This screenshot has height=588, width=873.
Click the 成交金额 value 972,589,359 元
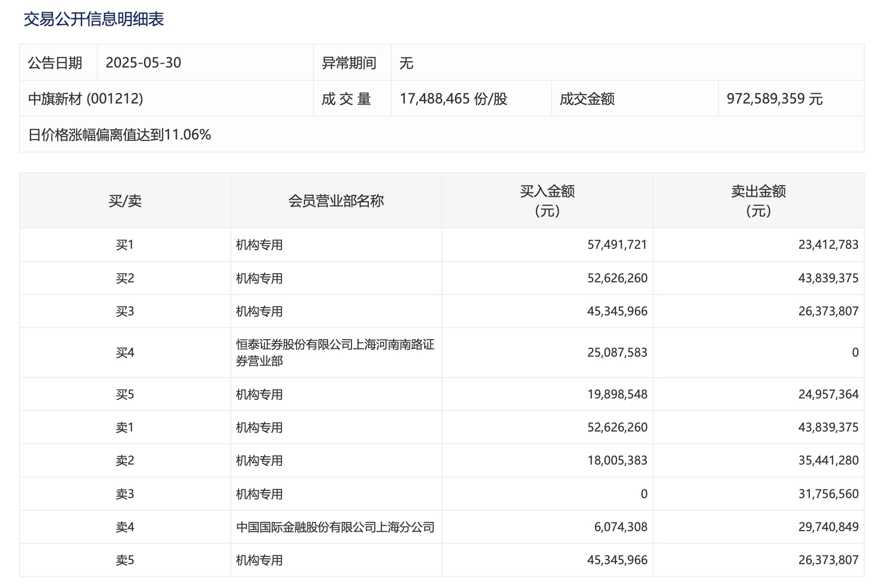pyautogui.click(x=774, y=99)
